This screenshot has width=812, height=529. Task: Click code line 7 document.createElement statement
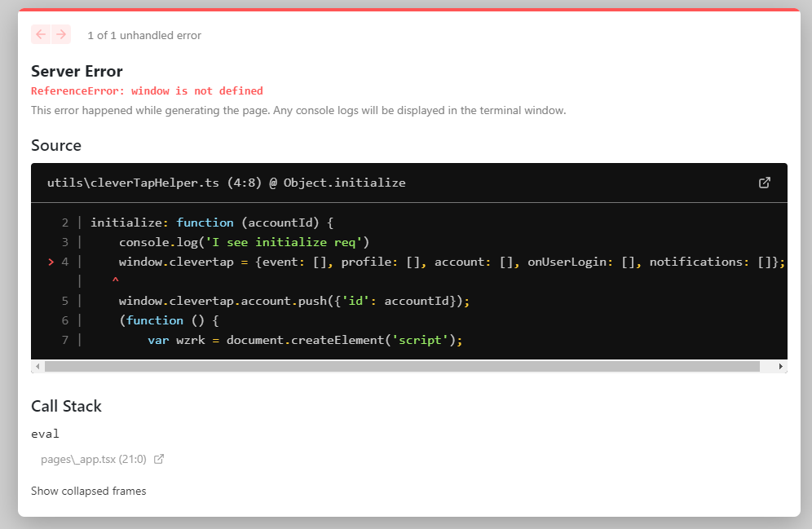click(305, 340)
